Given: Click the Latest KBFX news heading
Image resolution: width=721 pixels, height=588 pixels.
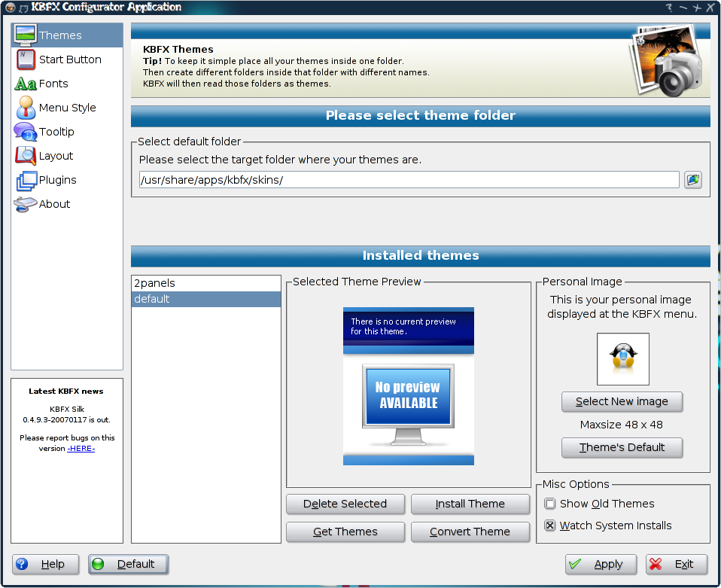Looking at the screenshot, I should click(x=66, y=391).
